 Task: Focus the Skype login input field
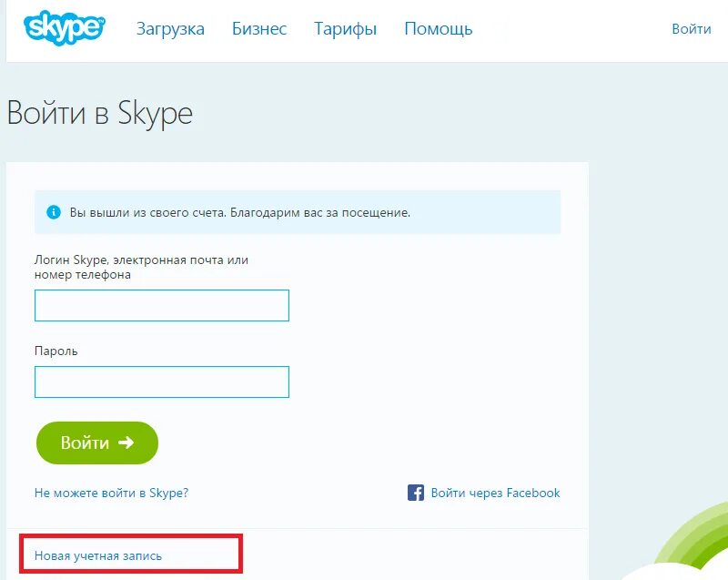click(162, 305)
